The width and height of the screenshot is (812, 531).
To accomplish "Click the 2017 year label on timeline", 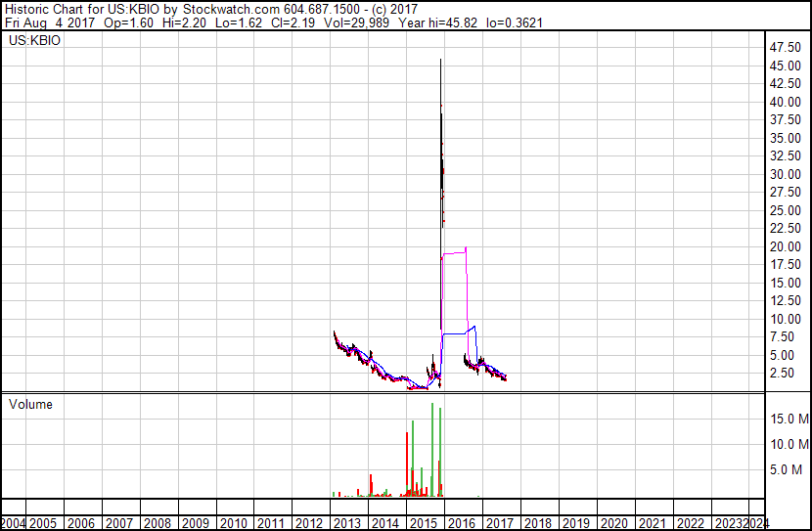I will pyautogui.click(x=500, y=523).
